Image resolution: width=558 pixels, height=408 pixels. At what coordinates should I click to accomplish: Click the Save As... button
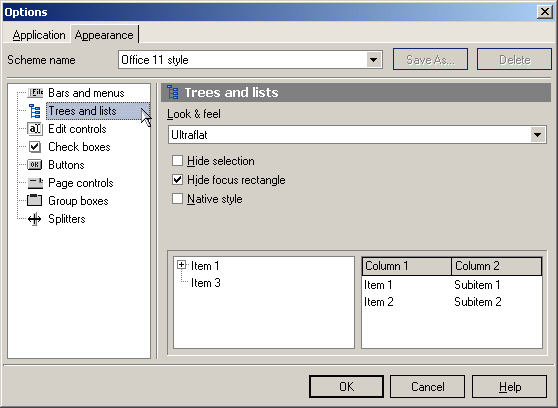pyautogui.click(x=430, y=59)
